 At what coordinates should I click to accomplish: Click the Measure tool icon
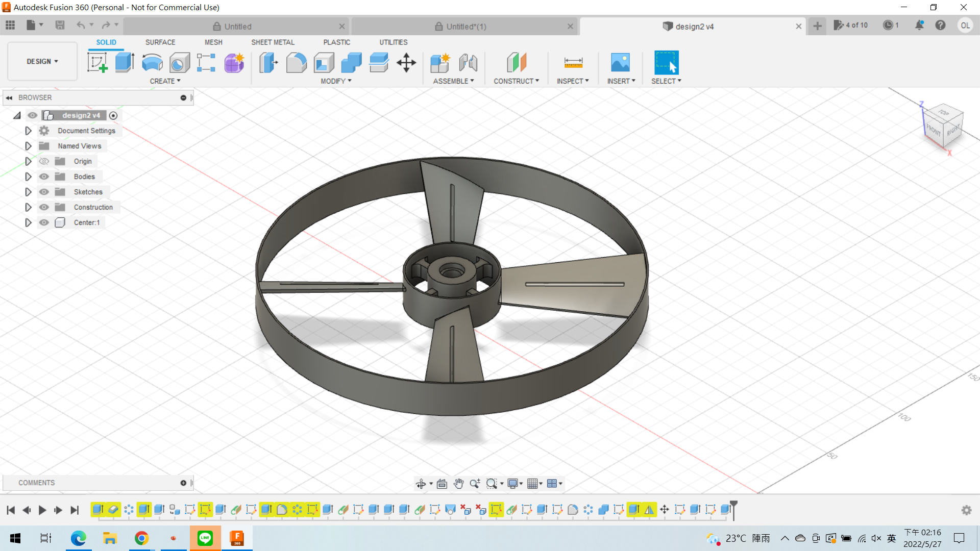pyautogui.click(x=573, y=63)
